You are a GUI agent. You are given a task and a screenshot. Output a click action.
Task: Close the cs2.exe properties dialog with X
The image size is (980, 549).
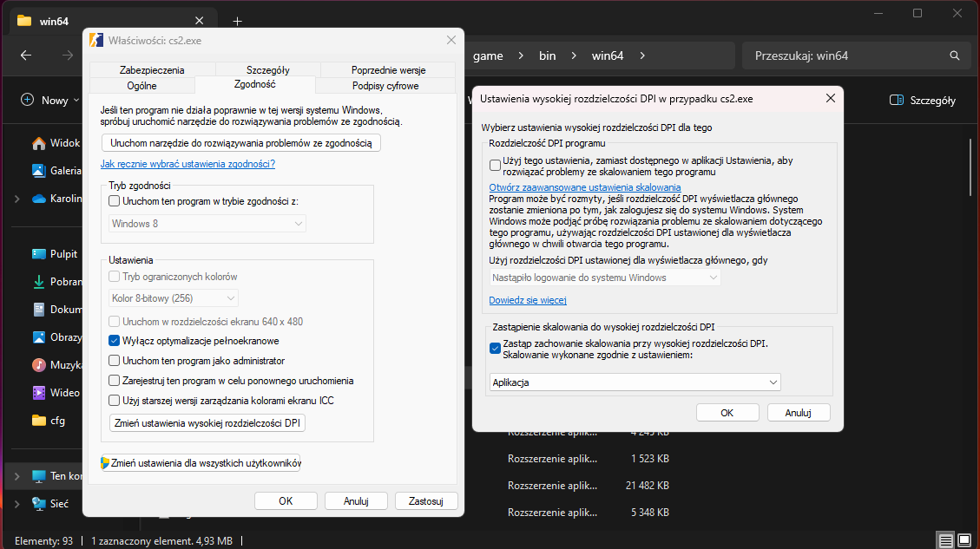click(x=451, y=40)
